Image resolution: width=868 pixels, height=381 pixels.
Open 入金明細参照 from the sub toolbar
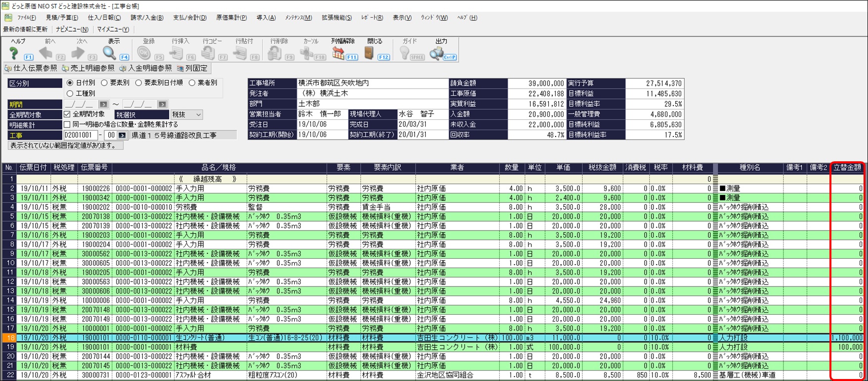tap(146, 68)
